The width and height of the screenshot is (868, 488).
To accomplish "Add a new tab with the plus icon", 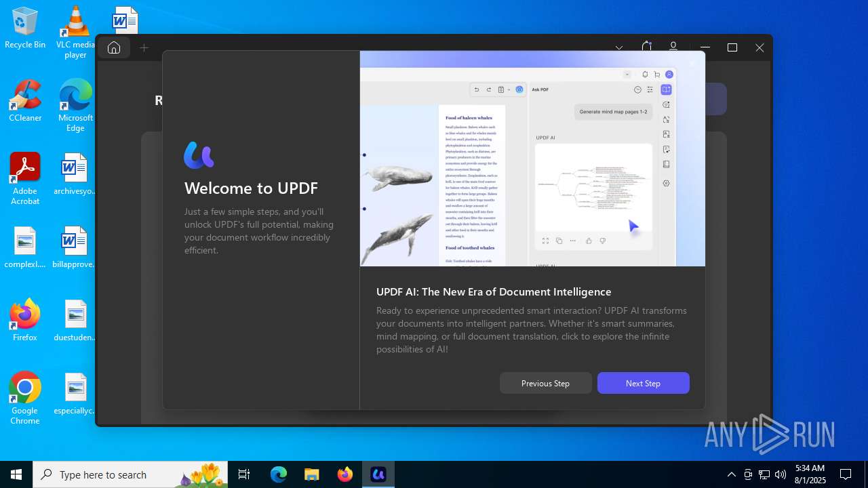I will click(x=144, y=47).
